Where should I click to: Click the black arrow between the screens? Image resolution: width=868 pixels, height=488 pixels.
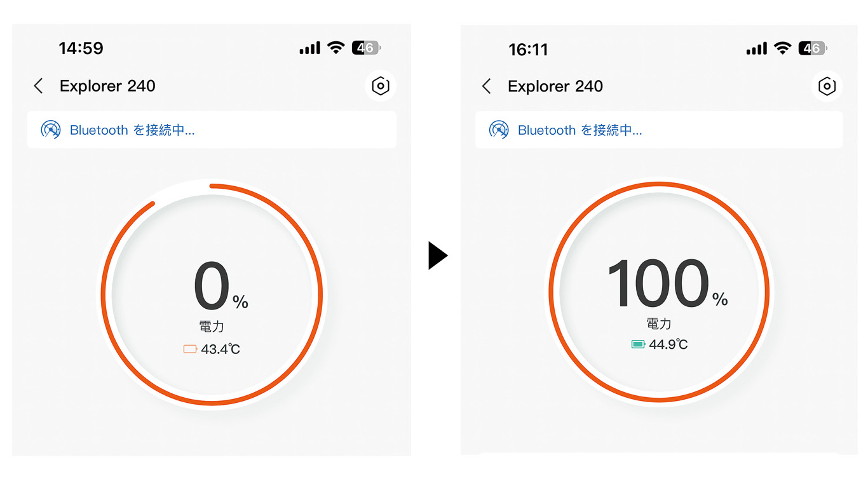coord(437,255)
